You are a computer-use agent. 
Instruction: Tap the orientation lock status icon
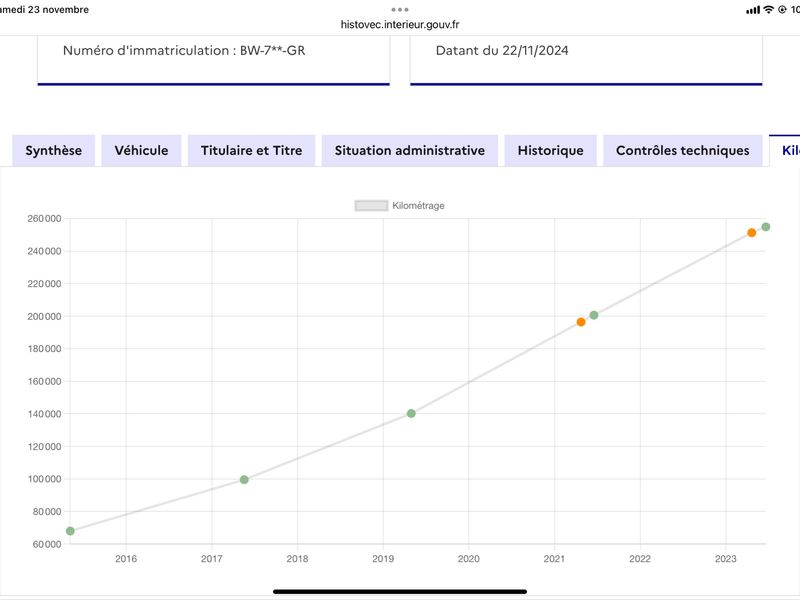click(782, 10)
